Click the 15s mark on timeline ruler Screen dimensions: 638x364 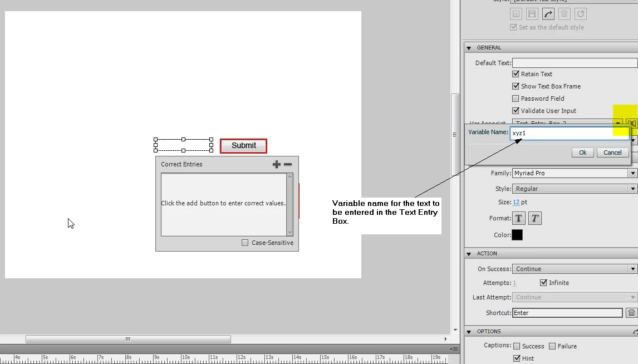point(325,357)
